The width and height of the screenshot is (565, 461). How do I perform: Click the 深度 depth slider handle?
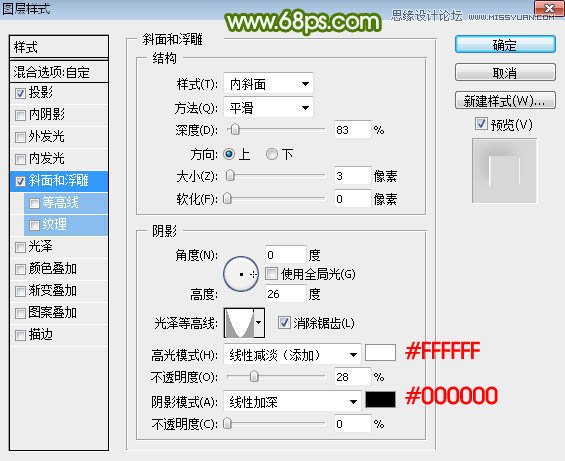235,129
